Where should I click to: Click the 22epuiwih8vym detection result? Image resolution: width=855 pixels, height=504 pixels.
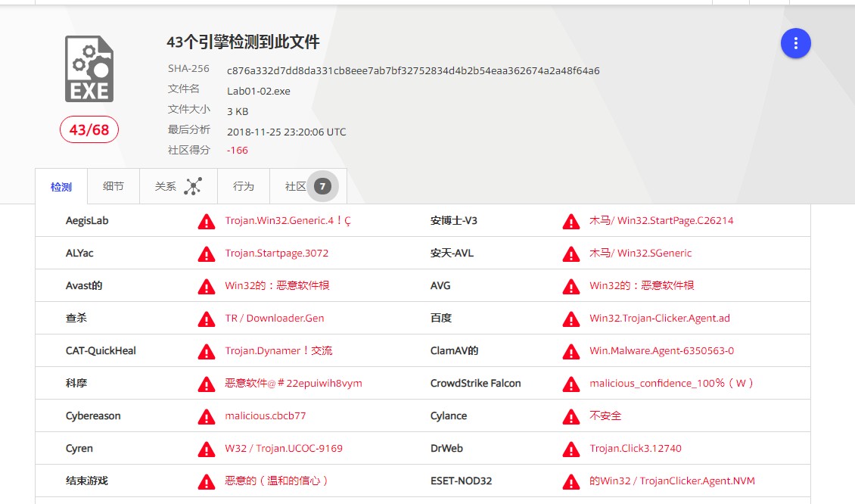[x=294, y=383]
